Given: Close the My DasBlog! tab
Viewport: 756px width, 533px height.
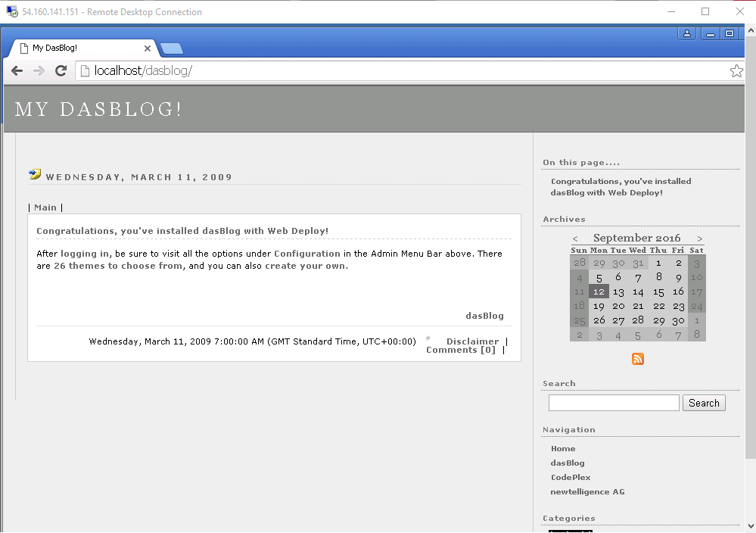Looking at the screenshot, I should pos(148,48).
